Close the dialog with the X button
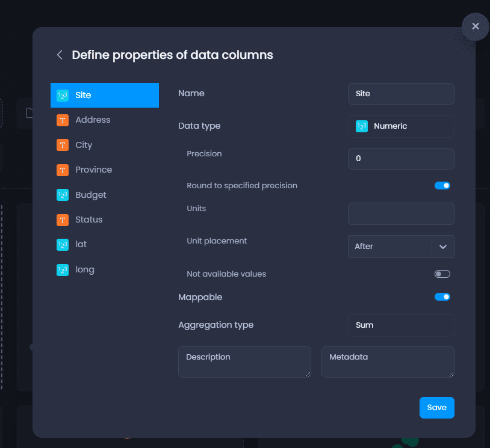Image resolution: width=490 pixels, height=448 pixels. click(x=476, y=26)
